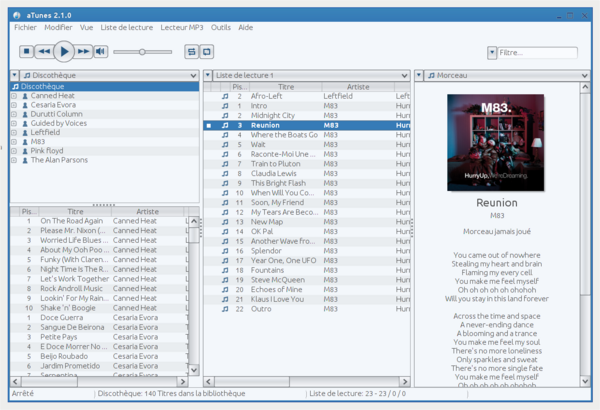Open the Liste de lecture menu
The height and width of the screenshot is (410, 600).
coord(127,27)
